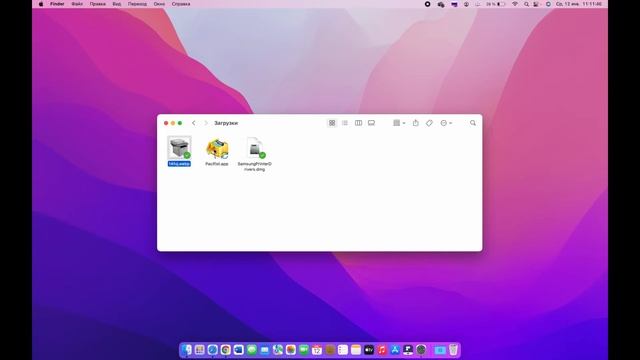The width and height of the screenshot is (640, 360).
Task: Click the Wi-Fi icon in menu bar
Action: [515, 4]
